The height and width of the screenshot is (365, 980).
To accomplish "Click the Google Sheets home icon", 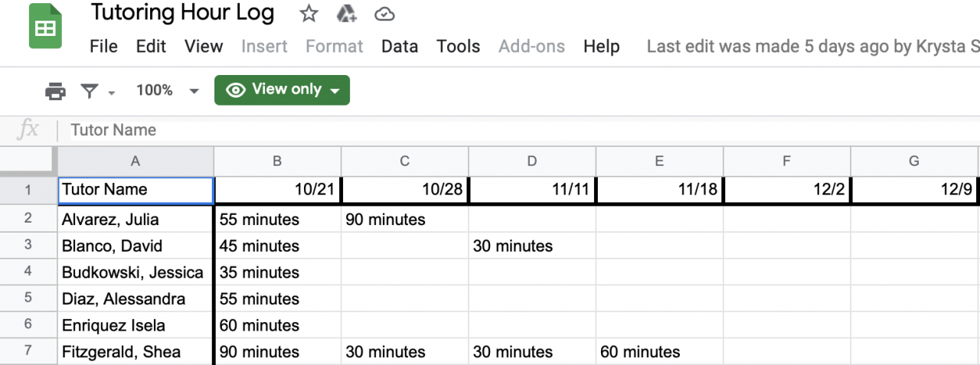I will 45,28.
